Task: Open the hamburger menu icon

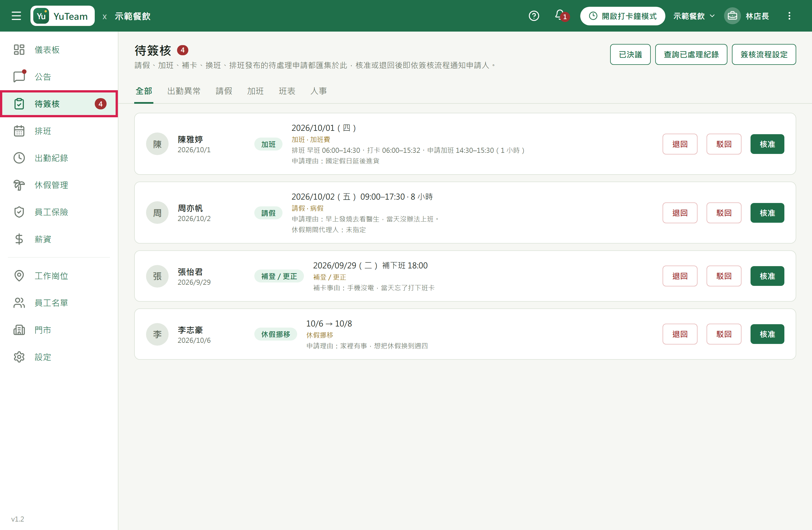Action: point(16,16)
